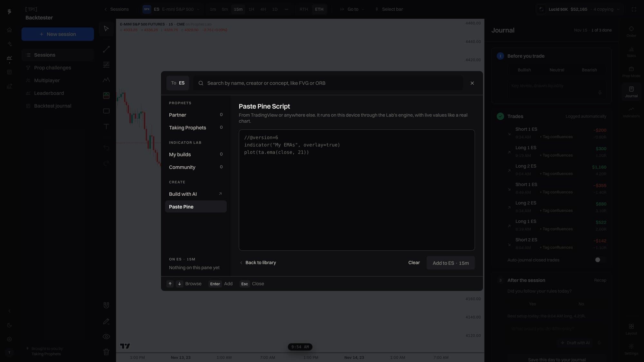The height and width of the screenshot is (362, 644).
Task: Click the 'To ES' target chip
Action: click(x=178, y=83)
